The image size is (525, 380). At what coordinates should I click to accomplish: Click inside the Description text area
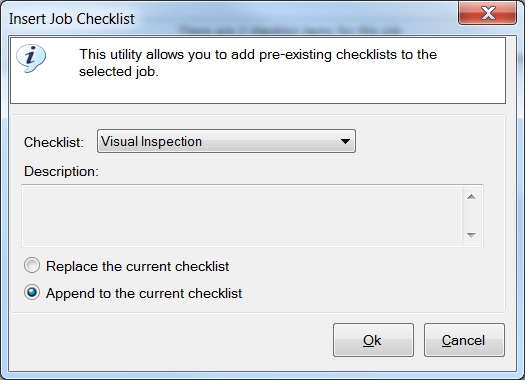coord(242,216)
